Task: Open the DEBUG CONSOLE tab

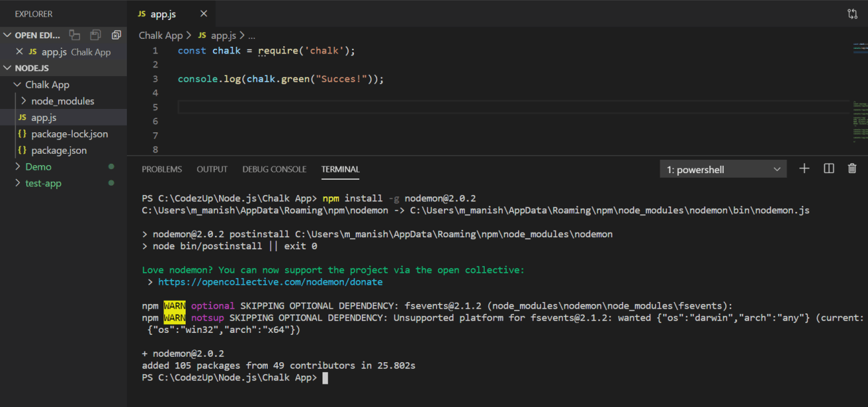Action: 274,169
